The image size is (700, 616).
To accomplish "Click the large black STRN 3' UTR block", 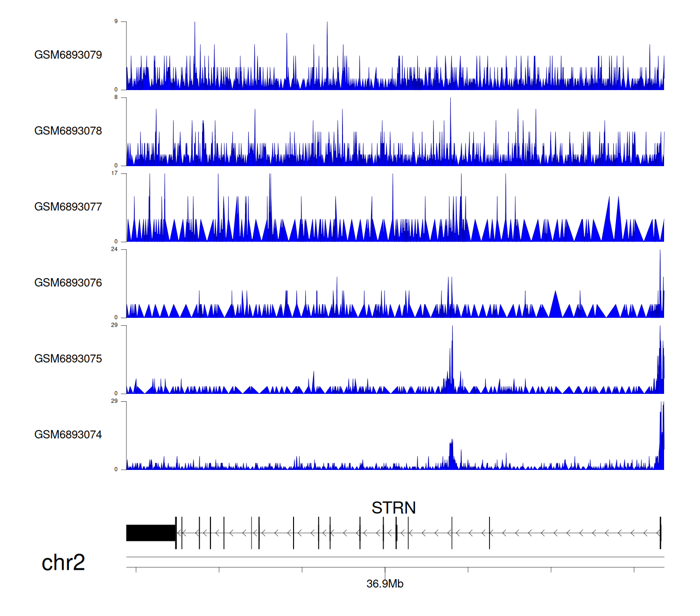I will coord(150,533).
